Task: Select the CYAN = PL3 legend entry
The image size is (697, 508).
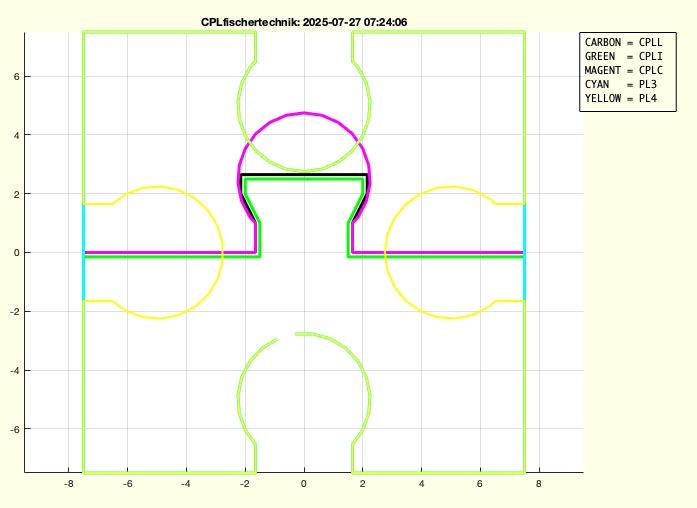Action: pyautogui.click(x=623, y=85)
